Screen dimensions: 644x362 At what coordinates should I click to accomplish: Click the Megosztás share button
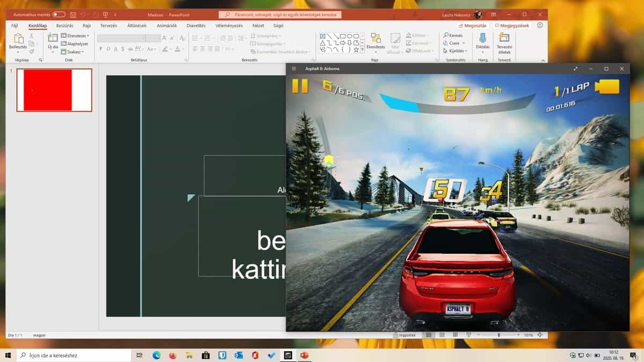473,25
